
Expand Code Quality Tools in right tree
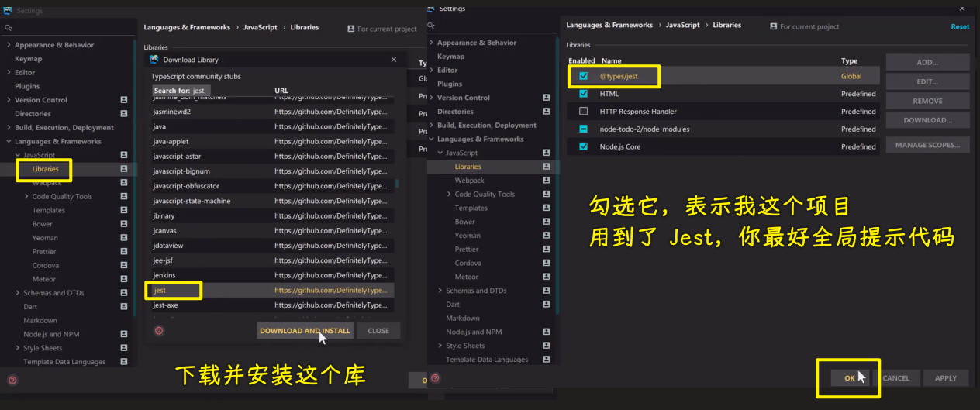point(449,195)
